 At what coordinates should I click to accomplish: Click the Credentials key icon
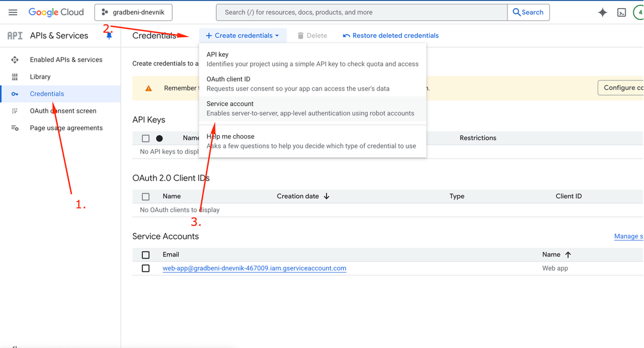(x=15, y=94)
